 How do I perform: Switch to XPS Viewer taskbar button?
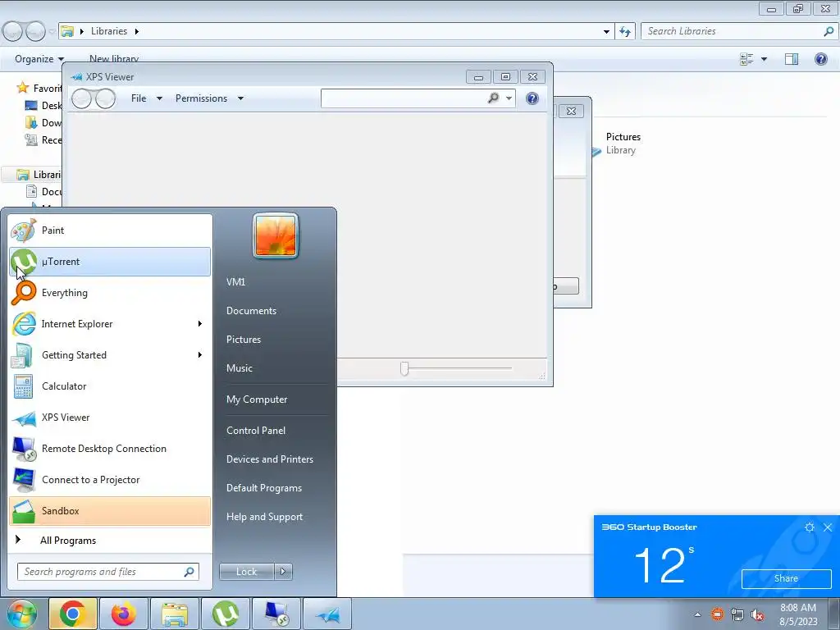pyautogui.click(x=327, y=614)
